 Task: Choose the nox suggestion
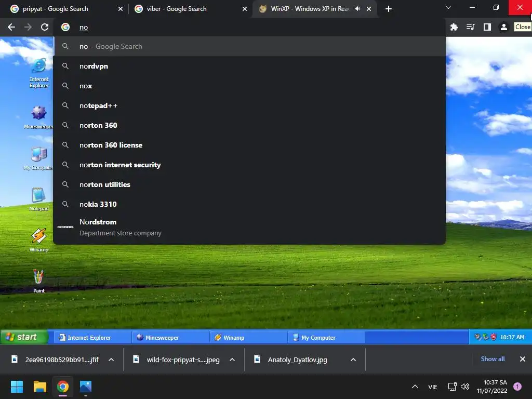tap(249, 86)
